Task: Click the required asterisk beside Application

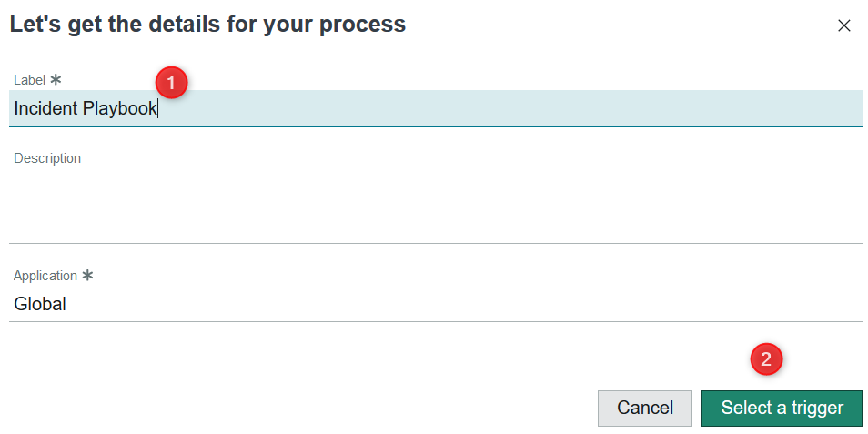Action: pos(87,275)
